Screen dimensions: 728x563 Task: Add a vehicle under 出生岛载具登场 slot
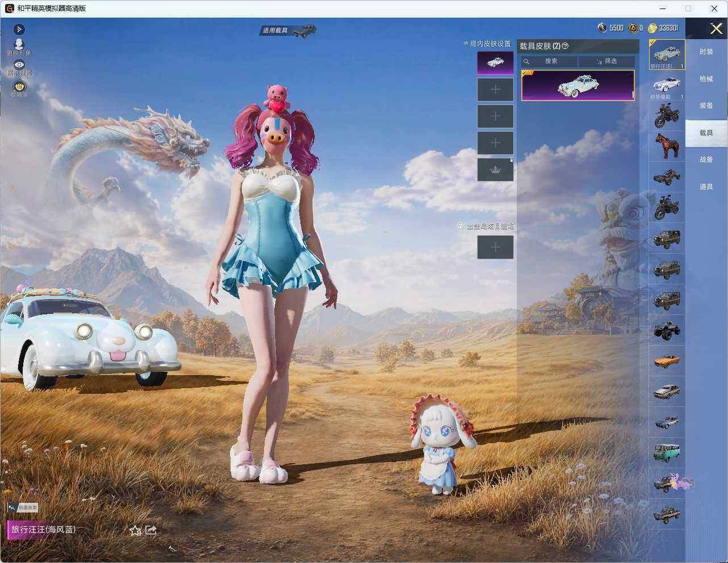pyautogui.click(x=495, y=247)
